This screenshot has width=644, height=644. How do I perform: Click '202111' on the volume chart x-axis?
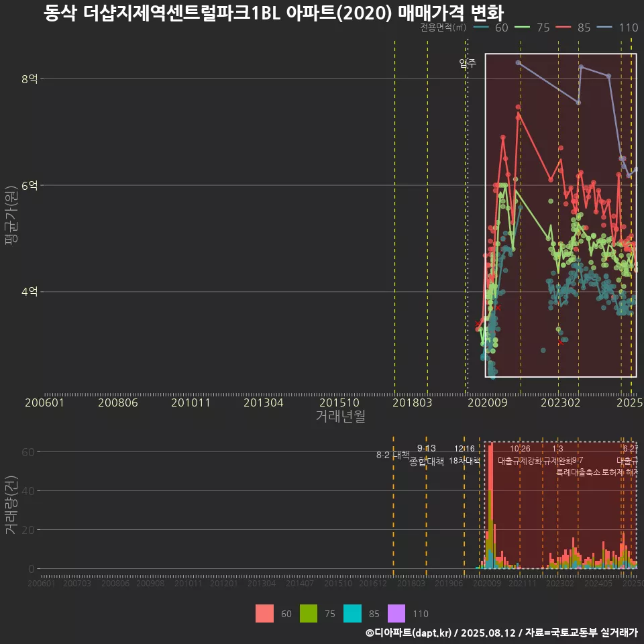pos(523,583)
